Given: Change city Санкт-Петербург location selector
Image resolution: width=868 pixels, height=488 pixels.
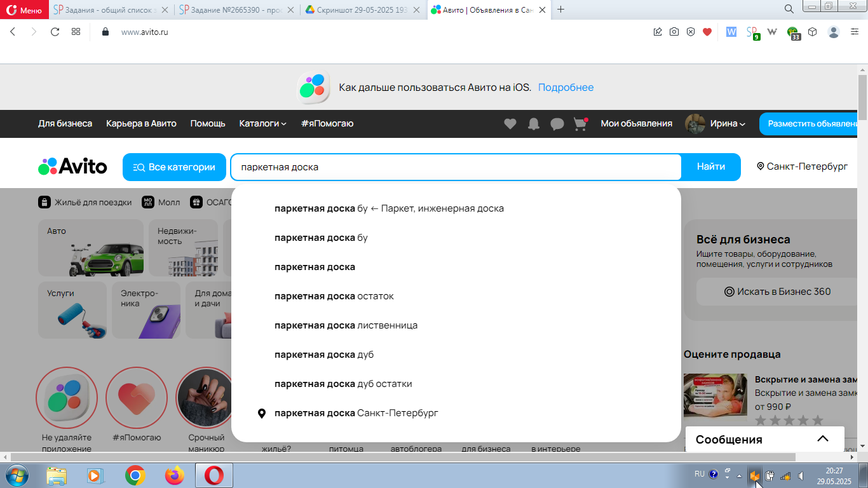Looking at the screenshot, I should tap(802, 166).
